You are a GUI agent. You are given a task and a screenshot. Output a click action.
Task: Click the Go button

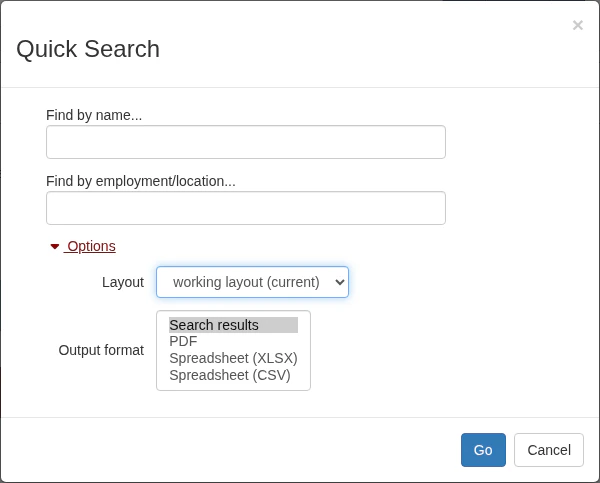[x=483, y=450]
